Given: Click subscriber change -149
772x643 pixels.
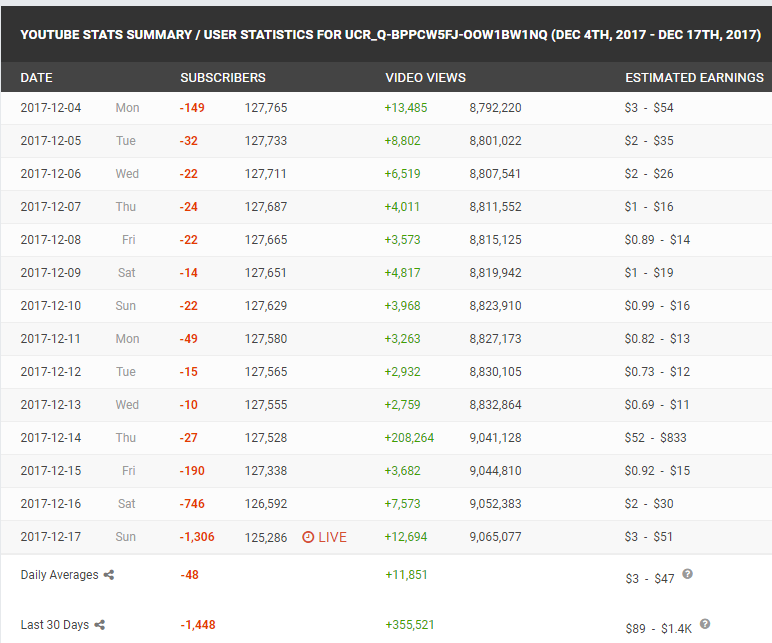Looking at the screenshot, I should coord(192,108).
